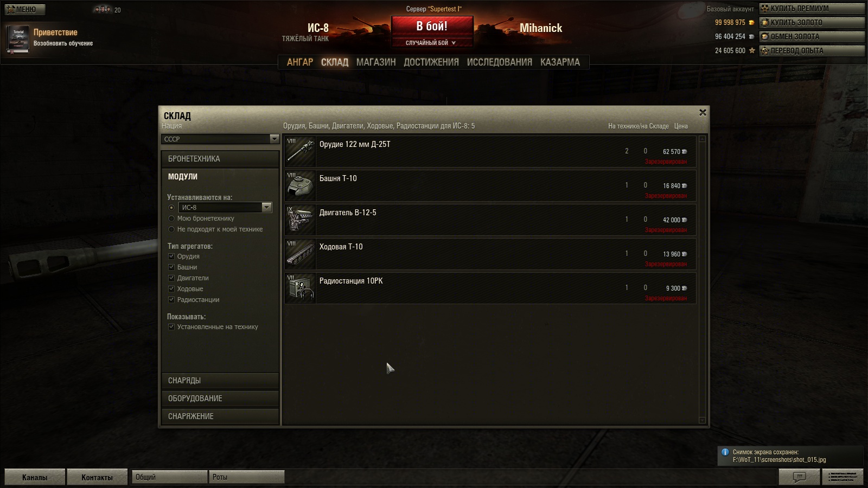The image size is (868, 488).
Task: Open the СССР nation dropdown
Action: click(220, 139)
